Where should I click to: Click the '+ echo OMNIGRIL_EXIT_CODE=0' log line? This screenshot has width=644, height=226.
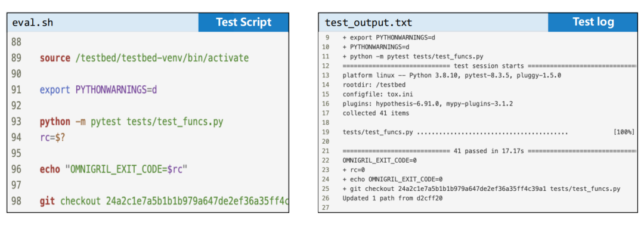coord(392,179)
